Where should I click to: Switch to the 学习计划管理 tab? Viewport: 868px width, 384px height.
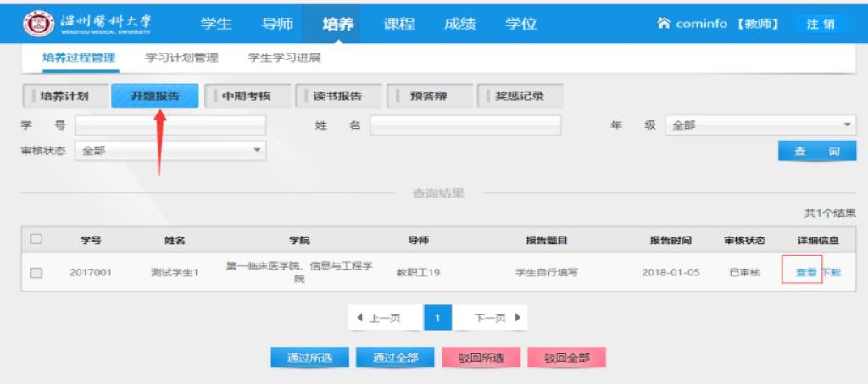coord(181,58)
